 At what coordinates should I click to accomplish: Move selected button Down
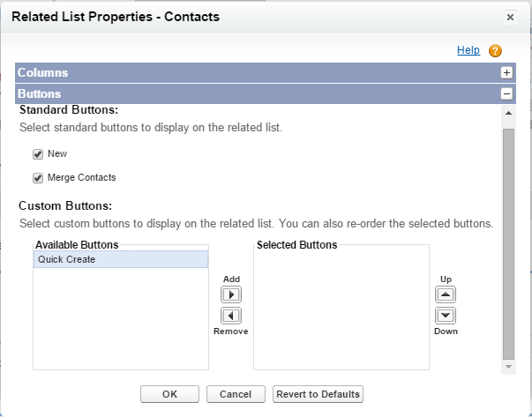(x=446, y=316)
